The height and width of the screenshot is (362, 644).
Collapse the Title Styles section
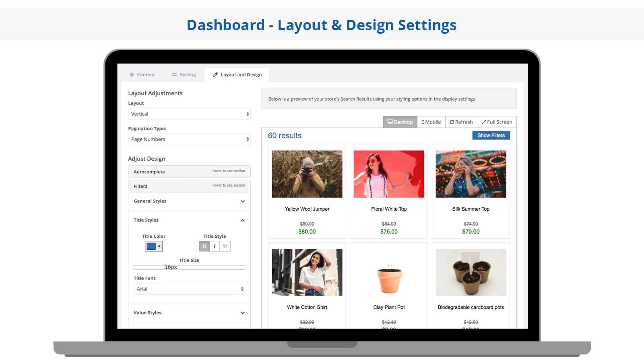tap(189, 220)
